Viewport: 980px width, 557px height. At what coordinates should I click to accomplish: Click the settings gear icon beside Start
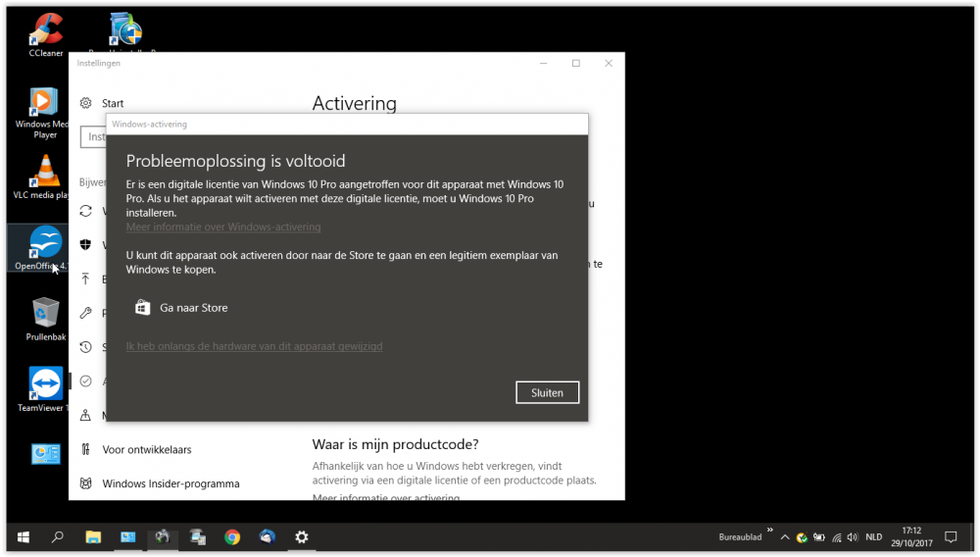pos(85,103)
